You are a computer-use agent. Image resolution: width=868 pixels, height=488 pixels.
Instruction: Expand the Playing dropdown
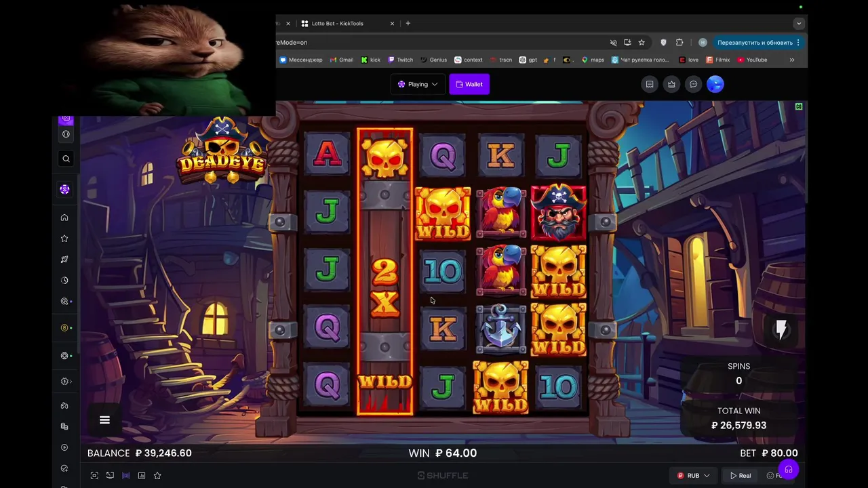(x=418, y=84)
